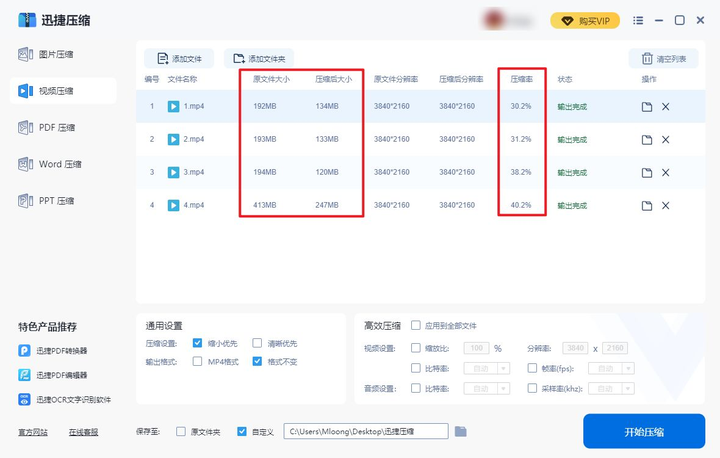
Task: Open the 图片压缩 image compression section
Action: (x=46, y=54)
